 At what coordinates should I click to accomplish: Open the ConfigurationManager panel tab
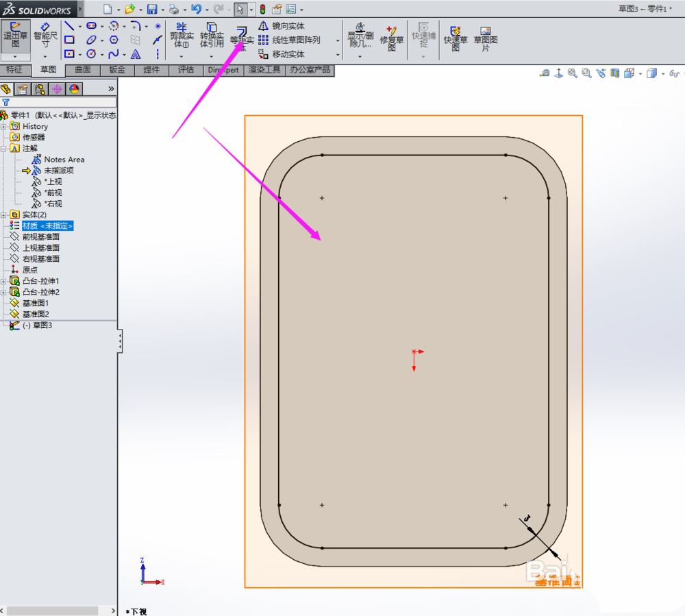[x=40, y=89]
